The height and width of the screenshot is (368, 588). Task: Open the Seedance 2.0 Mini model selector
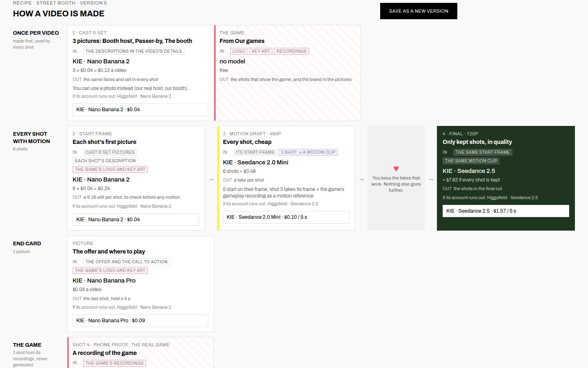click(286, 217)
